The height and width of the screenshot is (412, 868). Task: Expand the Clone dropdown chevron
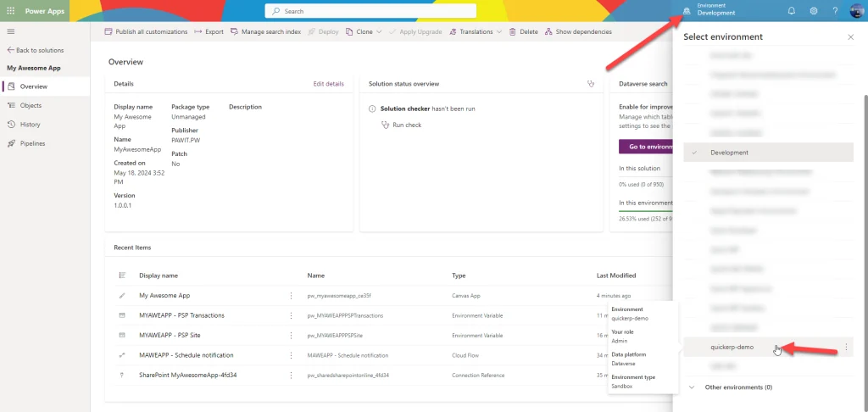379,31
